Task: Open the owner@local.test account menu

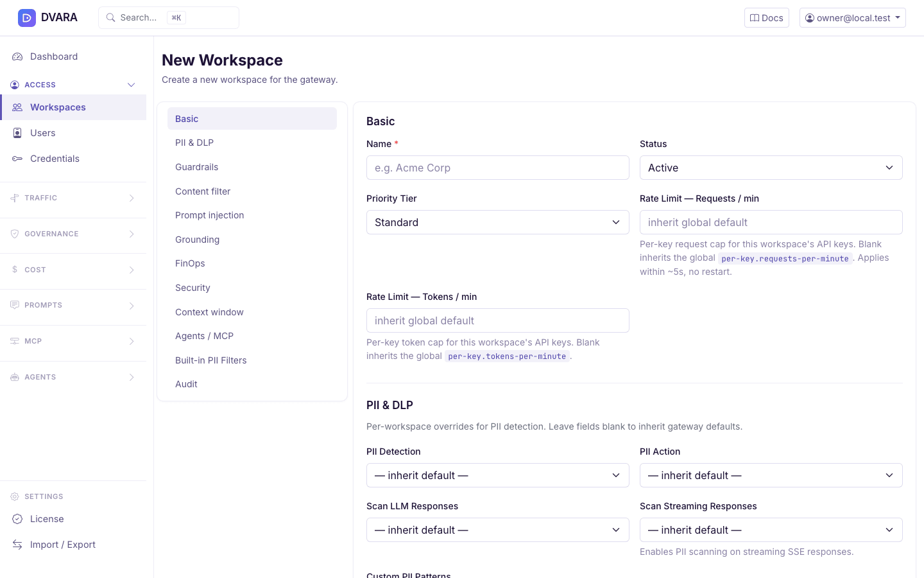Action: (x=852, y=18)
